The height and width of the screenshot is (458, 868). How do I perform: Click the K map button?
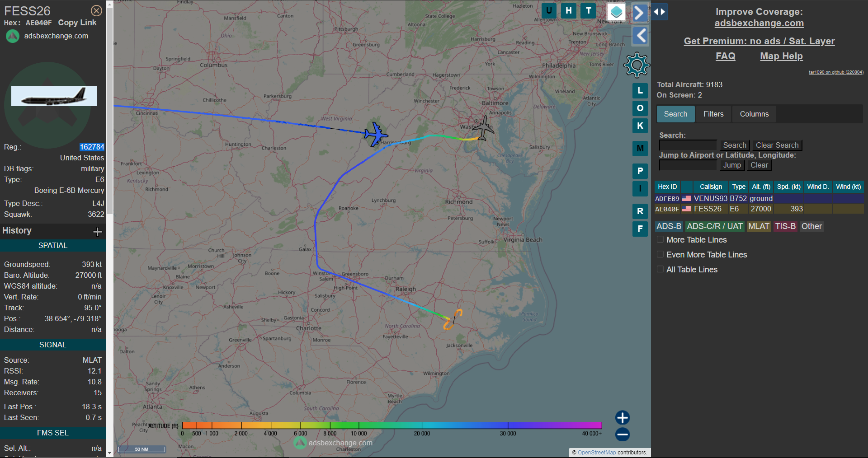coord(640,126)
